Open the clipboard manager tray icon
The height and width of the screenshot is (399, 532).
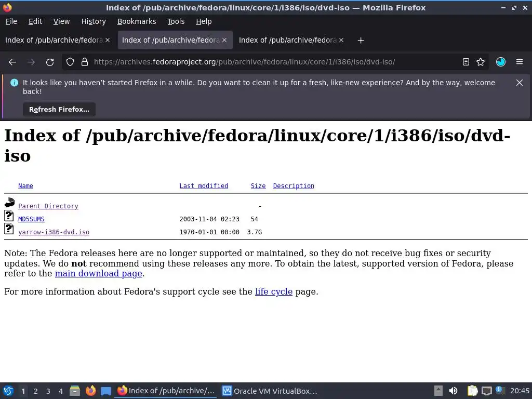472,391
